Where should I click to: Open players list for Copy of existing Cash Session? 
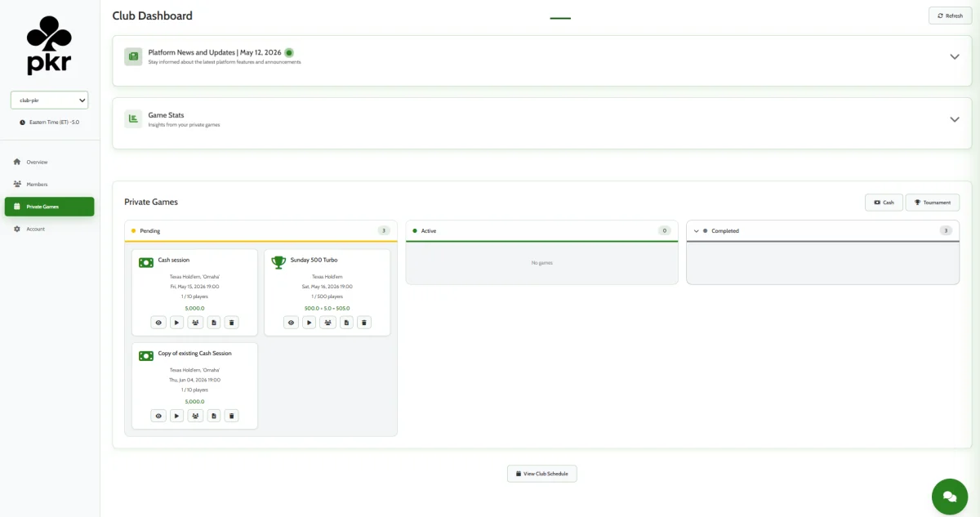tap(195, 416)
